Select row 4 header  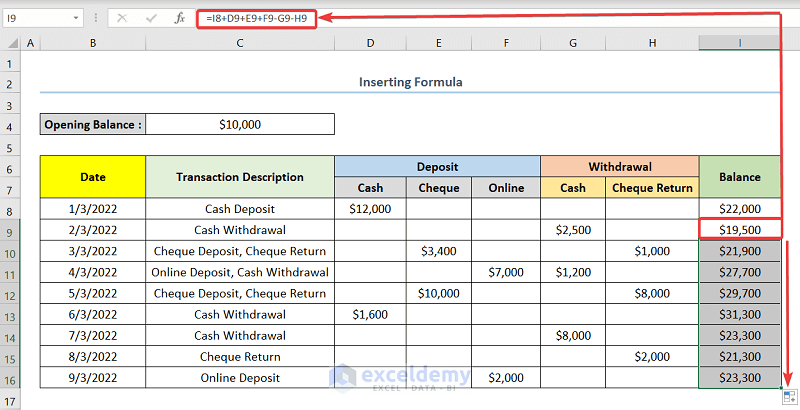(10, 126)
